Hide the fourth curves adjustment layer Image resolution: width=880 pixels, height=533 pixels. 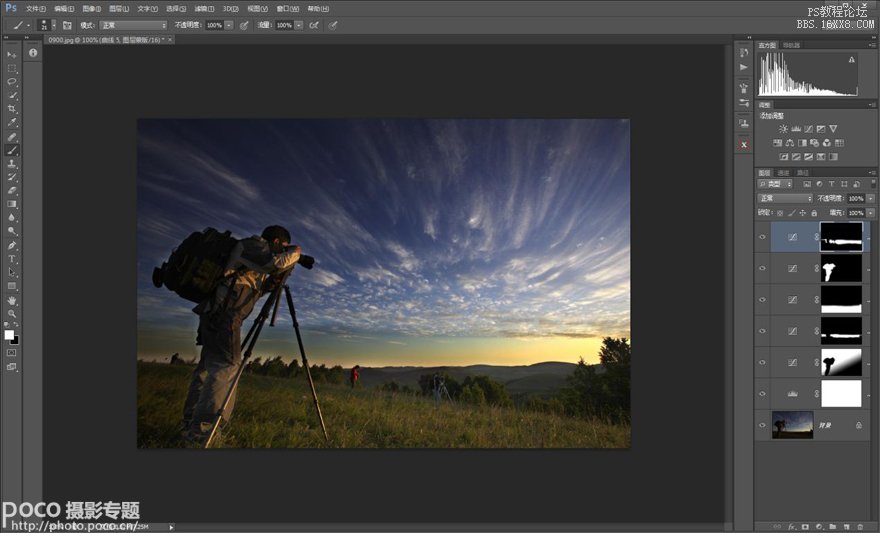click(762, 331)
